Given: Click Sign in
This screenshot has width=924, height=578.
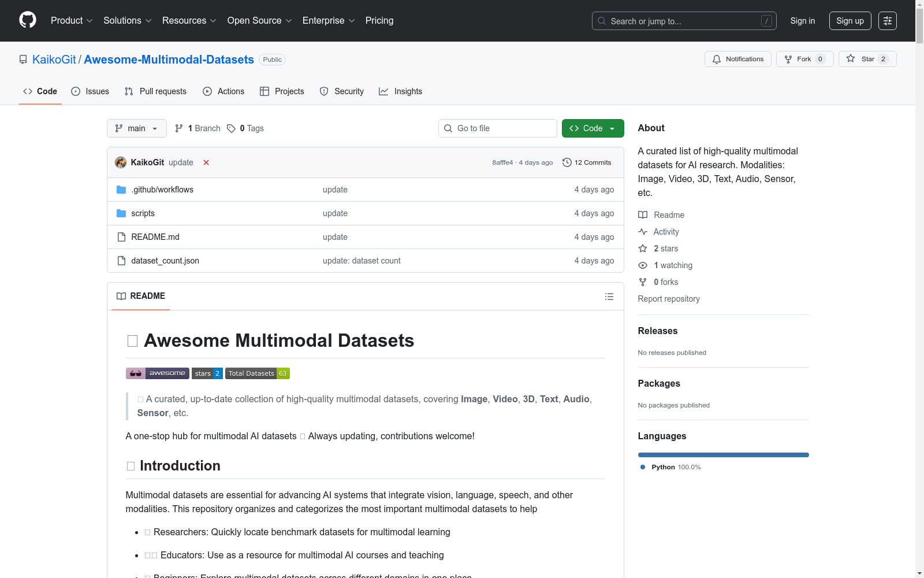Looking at the screenshot, I should (803, 21).
